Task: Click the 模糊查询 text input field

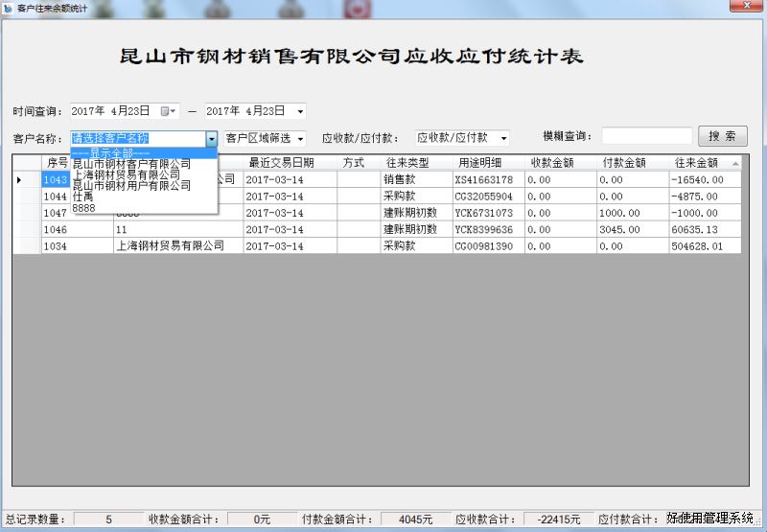Action: pyautogui.click(x=646, y=137)
